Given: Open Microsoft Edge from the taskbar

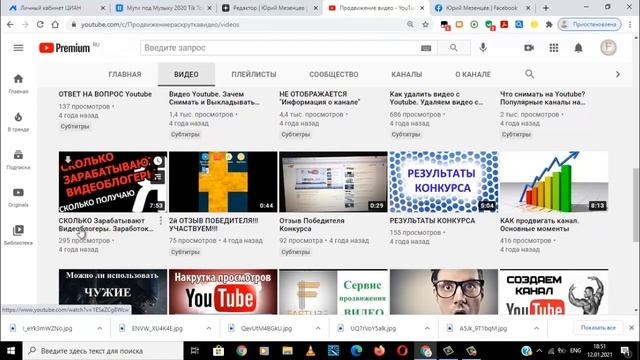Looking at the screenshot, I should (x=356, y=351).
